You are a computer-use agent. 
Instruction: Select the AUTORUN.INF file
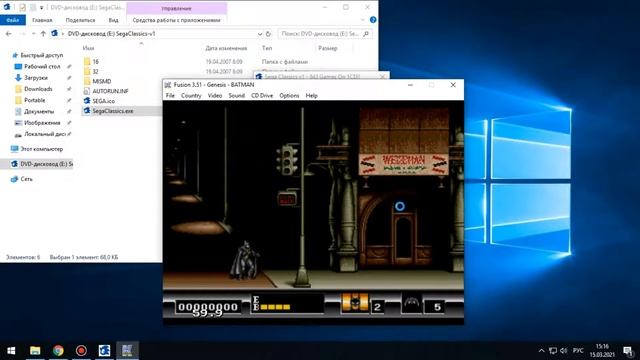point(110,91)
